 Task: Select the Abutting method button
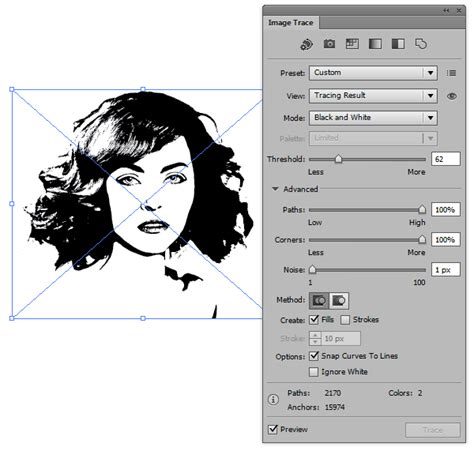[319, 301]
